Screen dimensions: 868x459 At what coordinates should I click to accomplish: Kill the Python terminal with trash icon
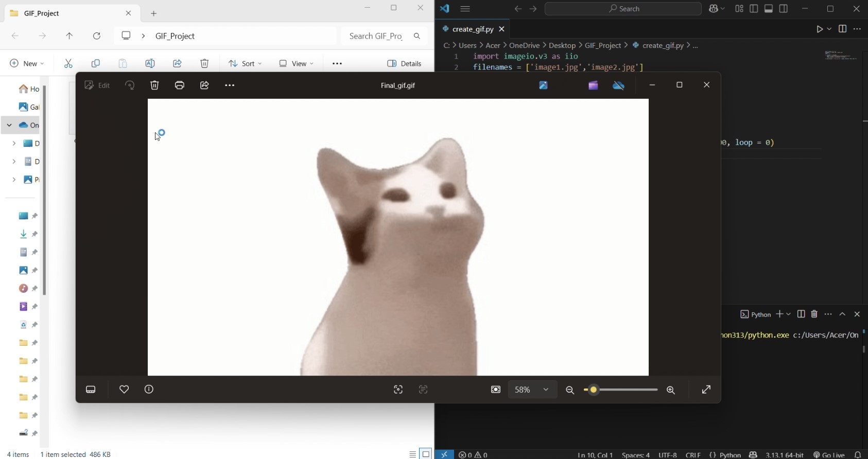point(814,314)
